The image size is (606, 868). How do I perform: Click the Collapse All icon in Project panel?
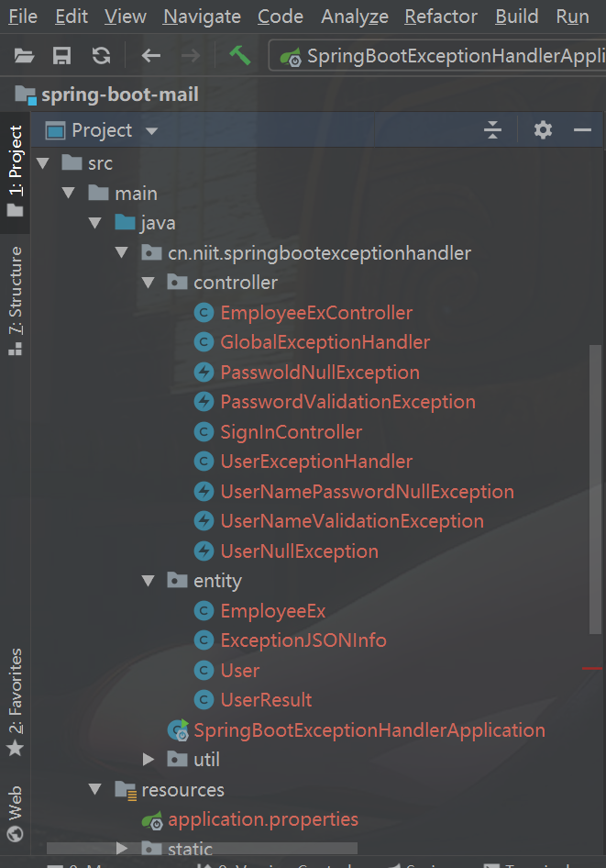493,130
